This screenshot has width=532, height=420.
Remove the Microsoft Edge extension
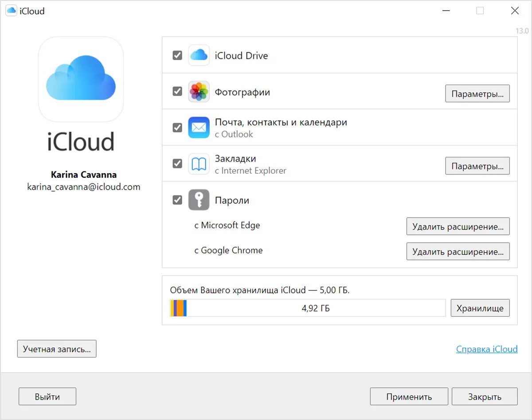click(458, 226)
